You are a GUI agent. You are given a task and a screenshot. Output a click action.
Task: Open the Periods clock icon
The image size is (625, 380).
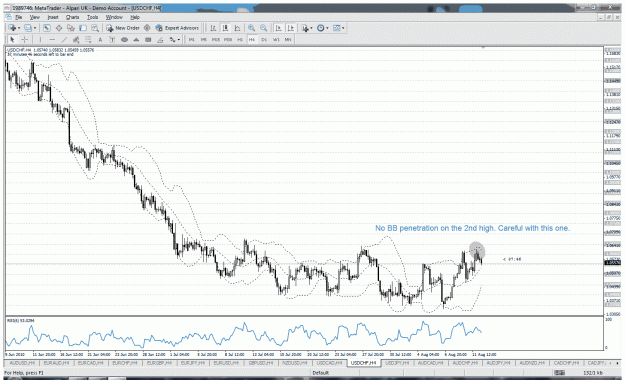point(320,28)
